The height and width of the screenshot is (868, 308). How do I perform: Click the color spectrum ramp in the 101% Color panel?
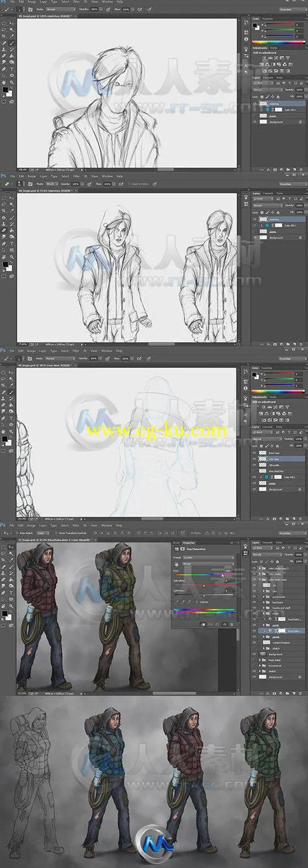coord(278,391)
